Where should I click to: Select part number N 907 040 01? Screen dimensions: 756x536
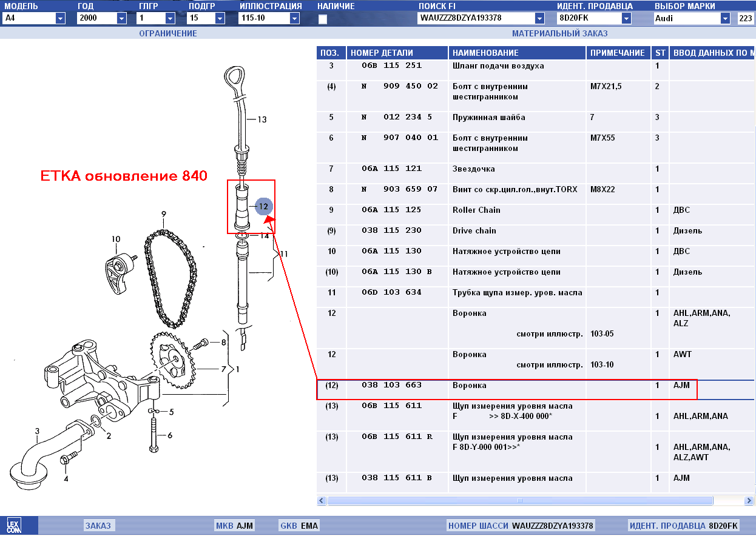(399, 138)
